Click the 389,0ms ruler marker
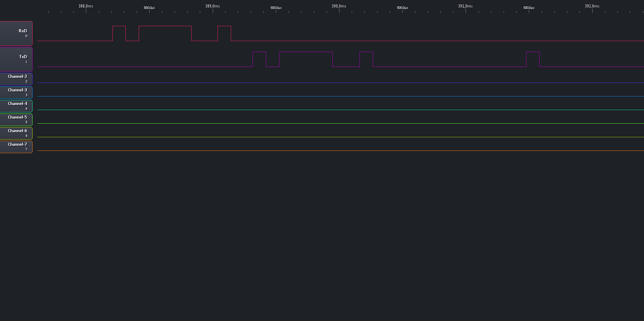This screenshot has height=321, width=644. pyautogui.click(x=212, y=6)
